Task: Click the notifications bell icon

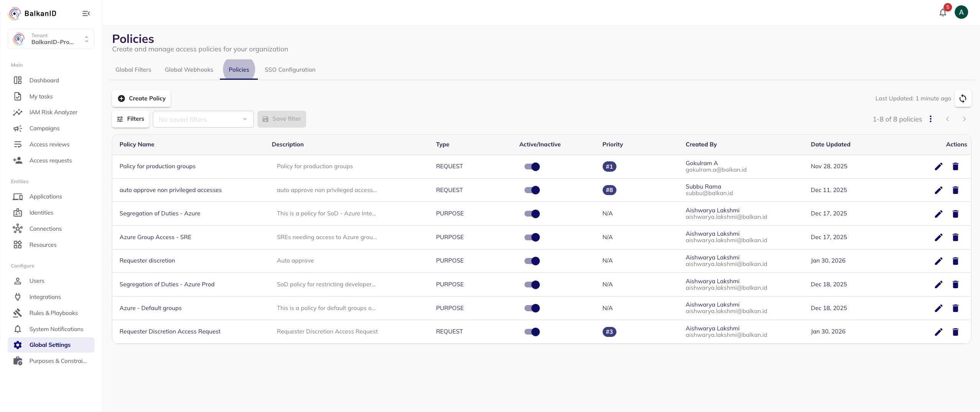Action: tap(942, 13)
